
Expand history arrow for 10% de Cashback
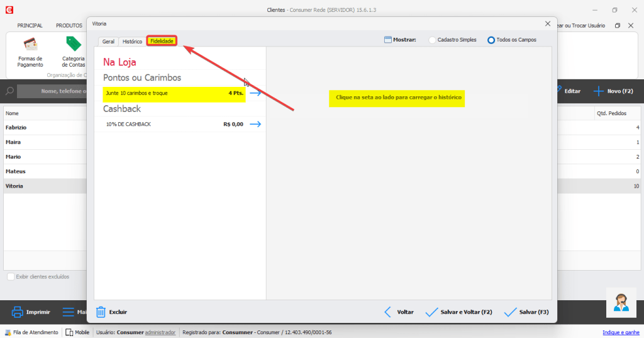tap(255, 124)
